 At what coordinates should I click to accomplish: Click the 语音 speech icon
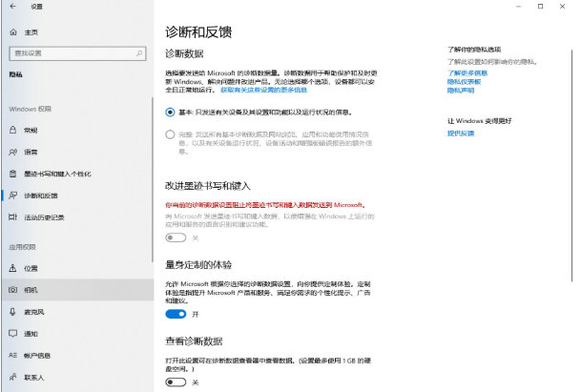pos(13,152)
